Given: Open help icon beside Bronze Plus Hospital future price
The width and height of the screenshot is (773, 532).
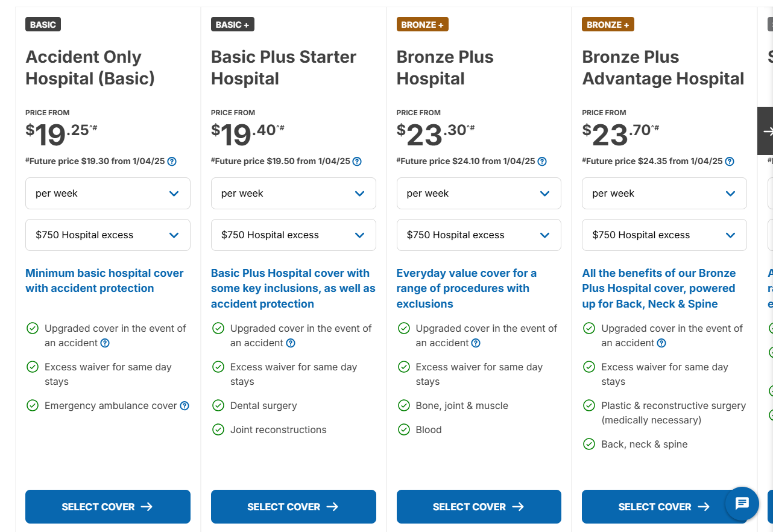Looking at the screenshot, I should click(x=542, y=161).
